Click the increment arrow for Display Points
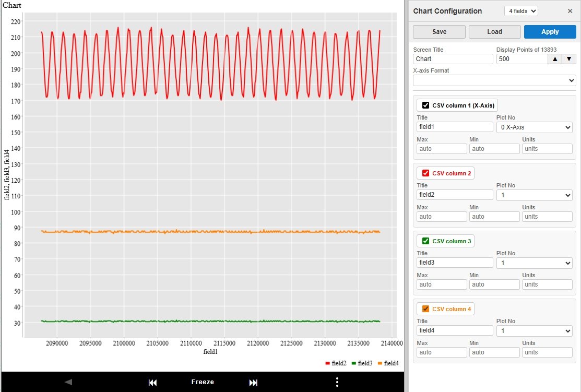Screen dimensions: 581x392 click(554, 58)
